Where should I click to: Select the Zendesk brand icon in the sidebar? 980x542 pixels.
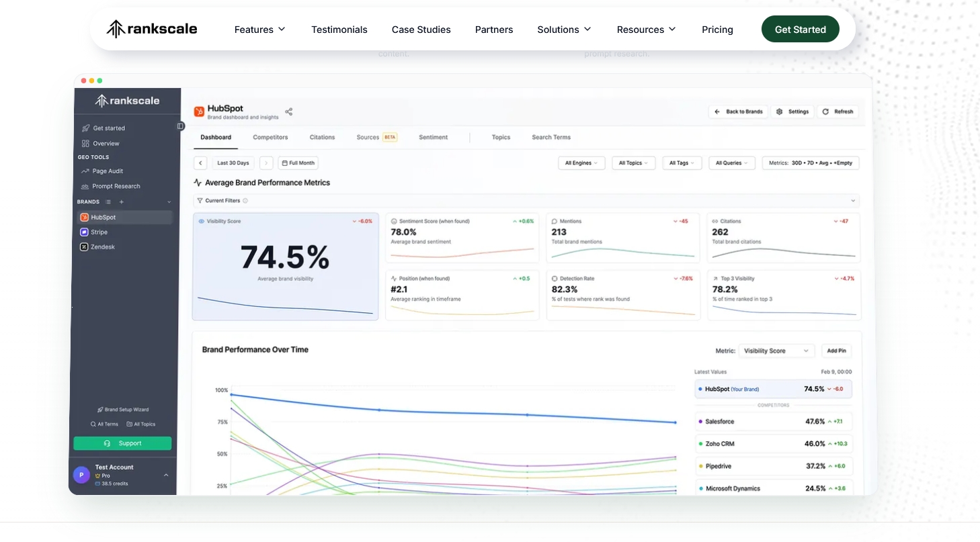click(x=85, y=247)
